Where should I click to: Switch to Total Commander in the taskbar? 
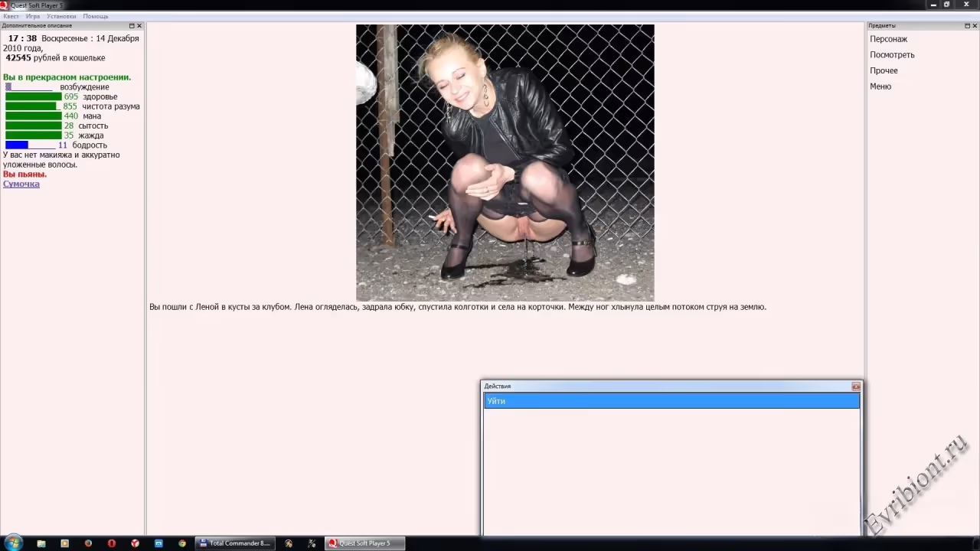tap(234, 543)
